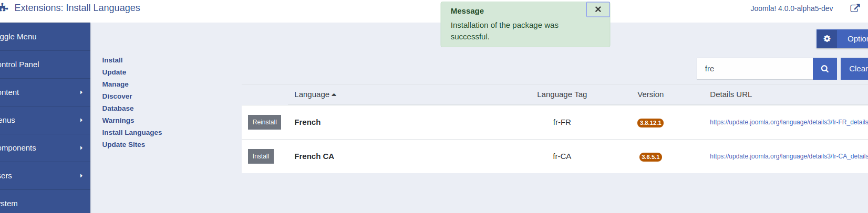Open the fr-CA details URL link
Image resolution: width=868 pixels, height=213 pixels.
coord(789,156)
